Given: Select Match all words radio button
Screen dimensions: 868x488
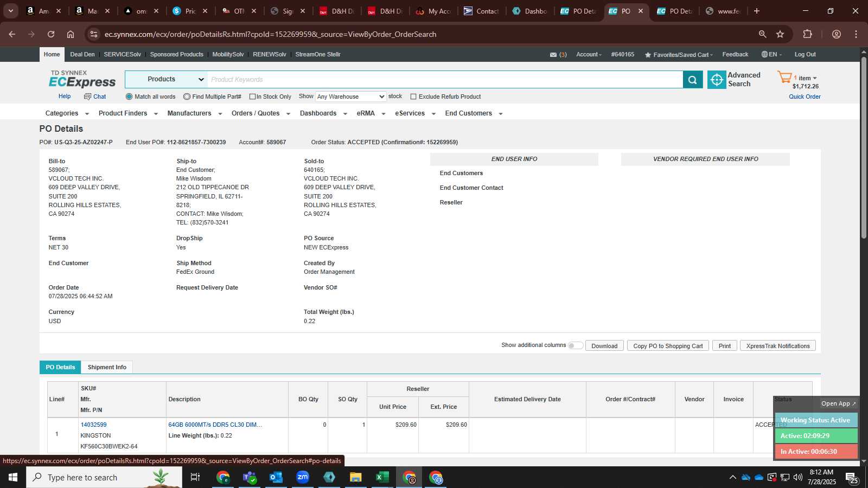Looking at the screenshot, I should (x=129, y=97).
